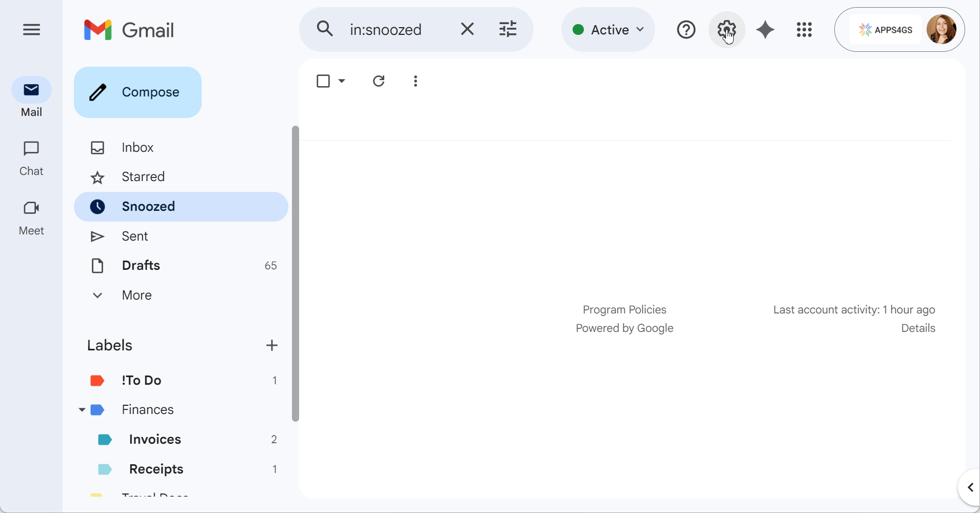Select the Mail sidebar icon
The width and height of the screenshot is (980, 513).
click(x=31, y=97)
